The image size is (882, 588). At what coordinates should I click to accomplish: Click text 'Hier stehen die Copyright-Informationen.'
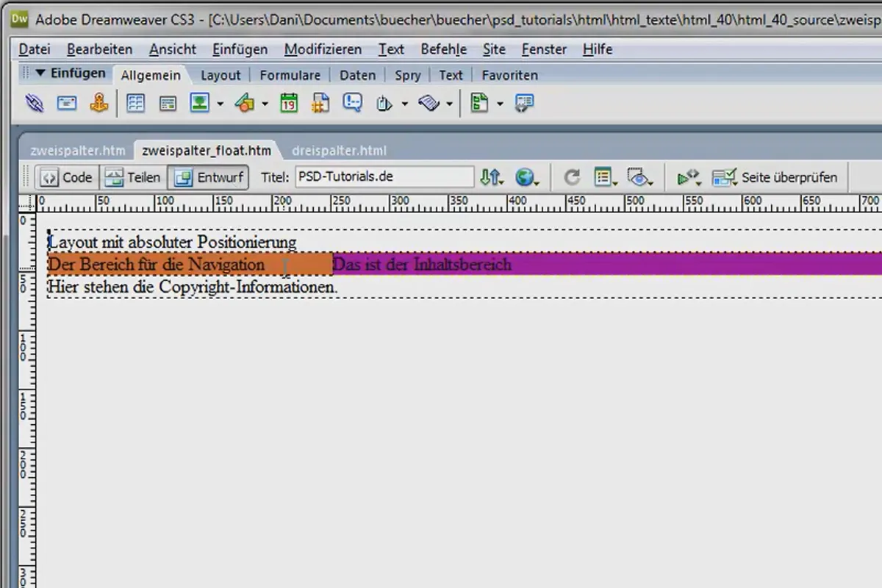point(193,287)
